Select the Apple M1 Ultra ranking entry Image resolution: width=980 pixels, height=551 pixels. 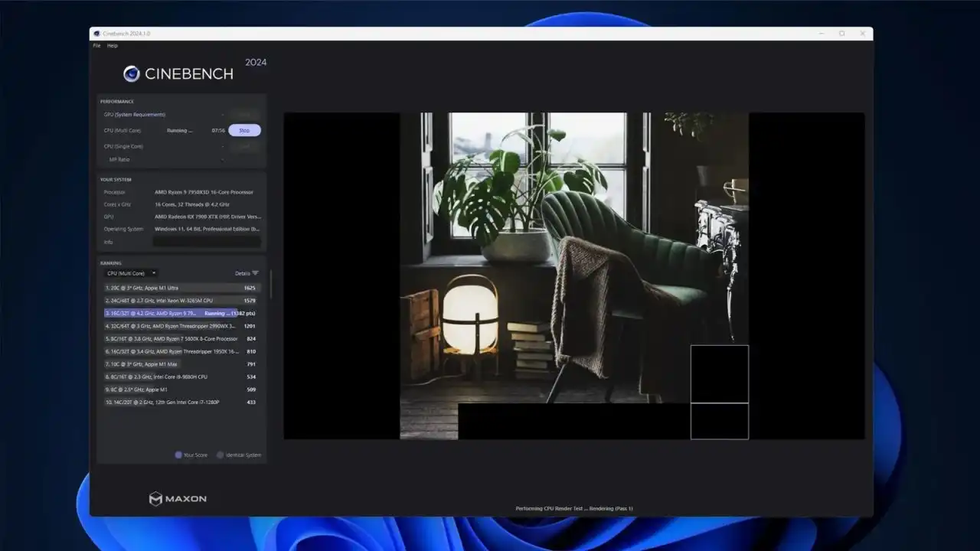[181, 288]
